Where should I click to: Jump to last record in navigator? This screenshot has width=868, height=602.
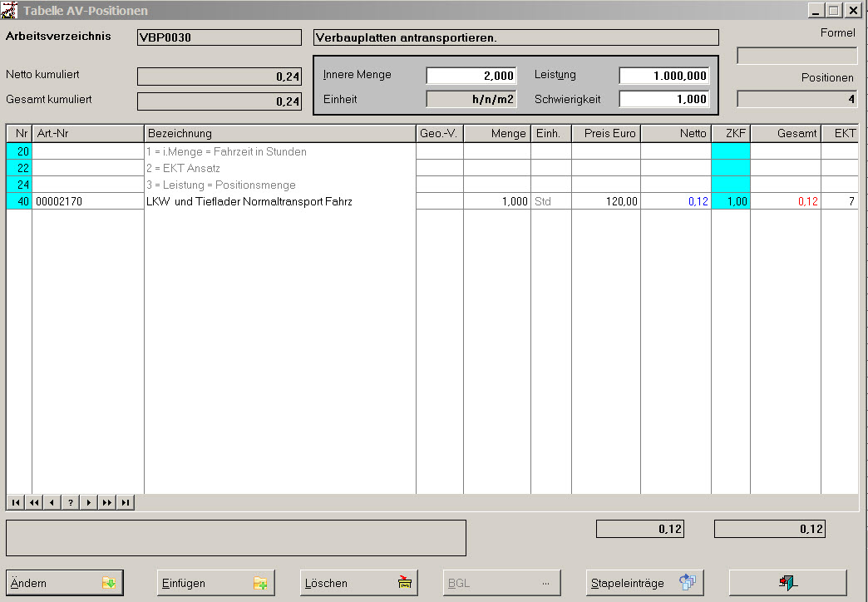[x=125, y=502]
